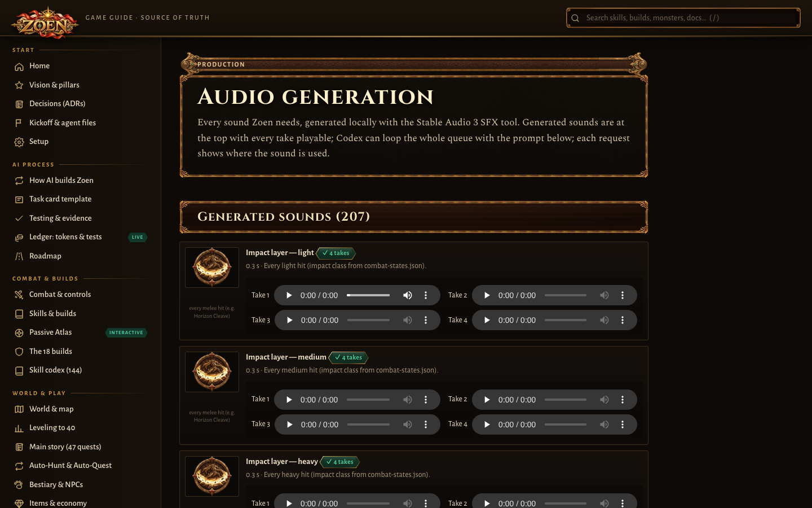Viewport: 812px width, 508px height.
Task: Open more options for light Take 4
Action: (623, 320)
